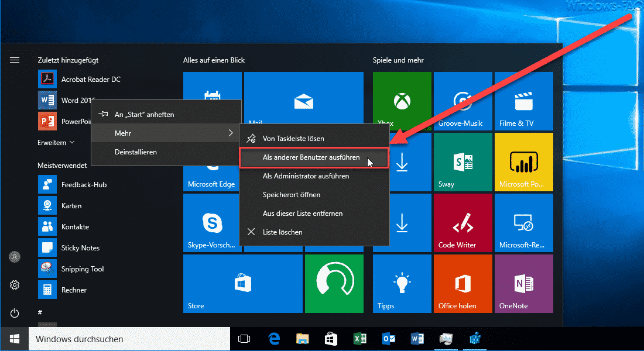Select Von Taskleiste lösen

coord(314,138)
